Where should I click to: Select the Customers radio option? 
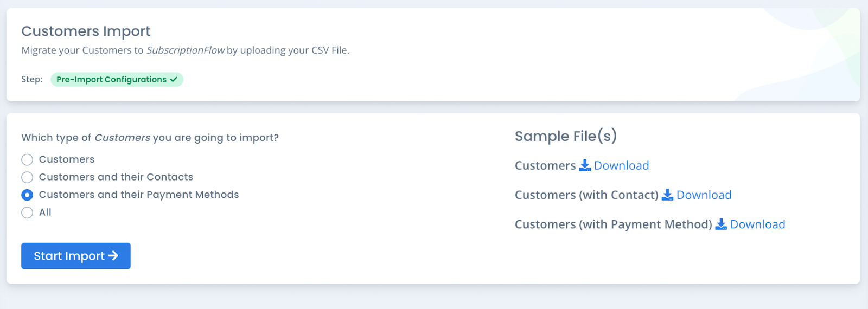(x=27, y=159)
